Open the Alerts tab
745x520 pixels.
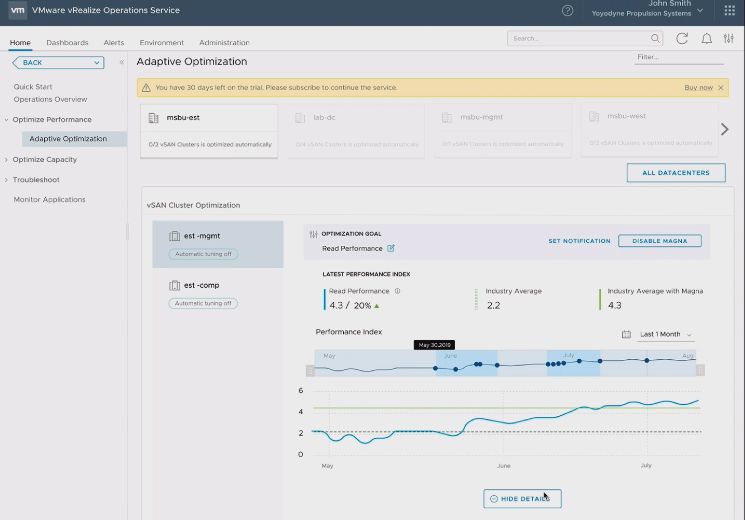(114, 42)
